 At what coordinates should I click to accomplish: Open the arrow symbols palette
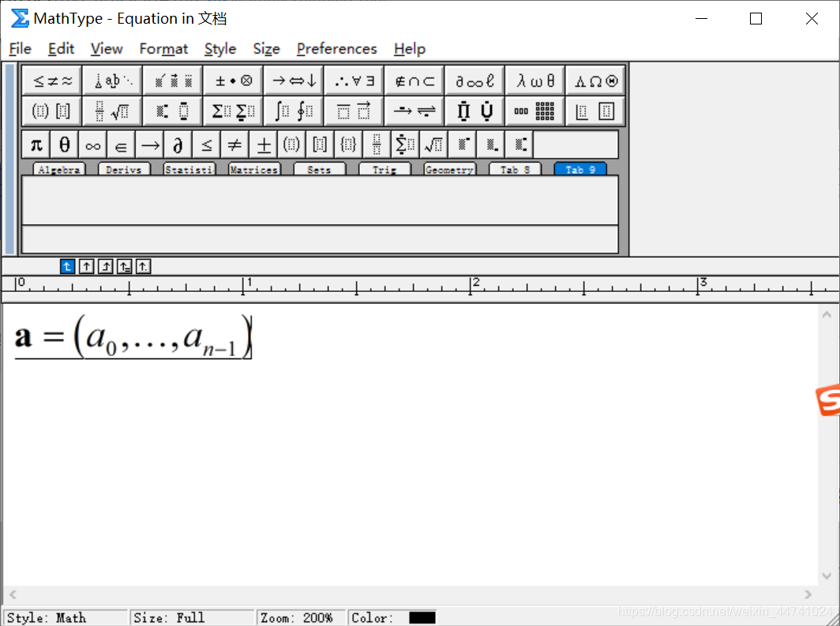coord(293,80)
